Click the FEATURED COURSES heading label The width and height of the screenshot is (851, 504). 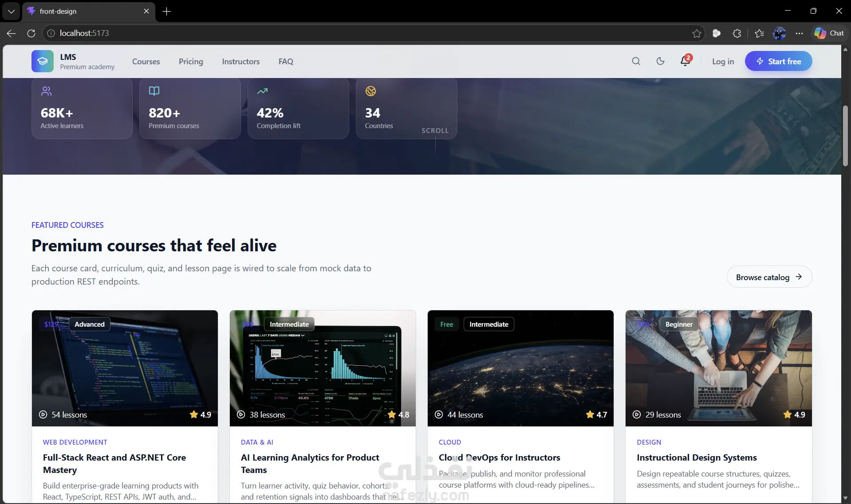(67, 225)
